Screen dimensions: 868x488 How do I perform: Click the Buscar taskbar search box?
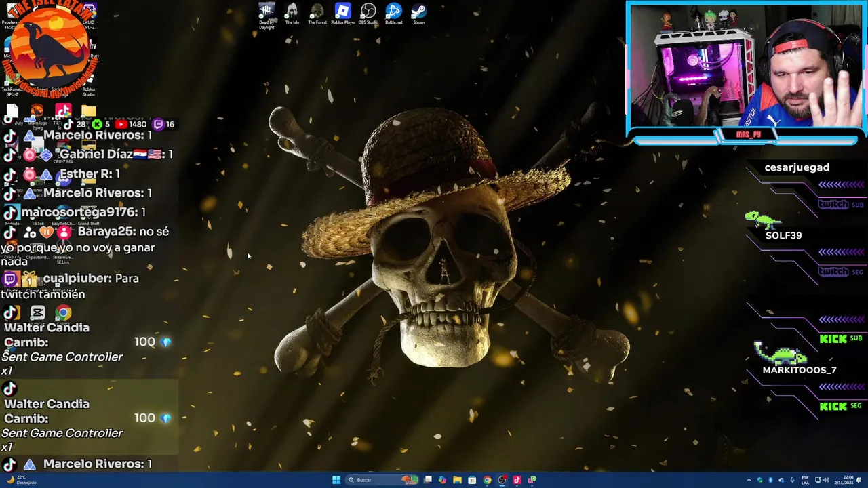[x=382, y=480]
